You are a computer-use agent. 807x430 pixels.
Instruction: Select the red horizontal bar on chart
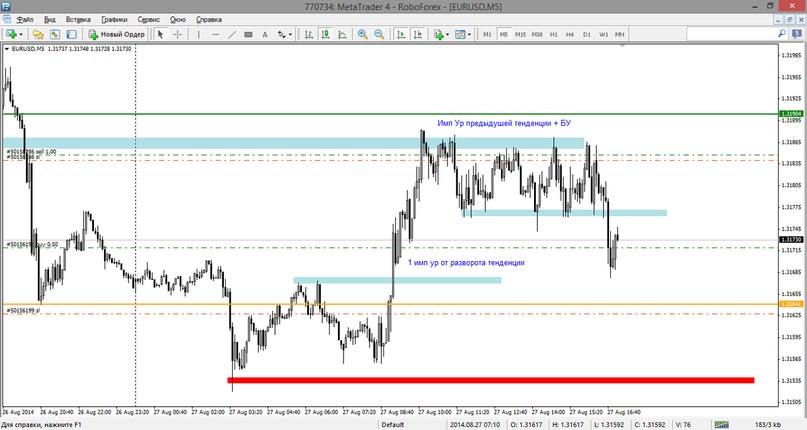491,381
